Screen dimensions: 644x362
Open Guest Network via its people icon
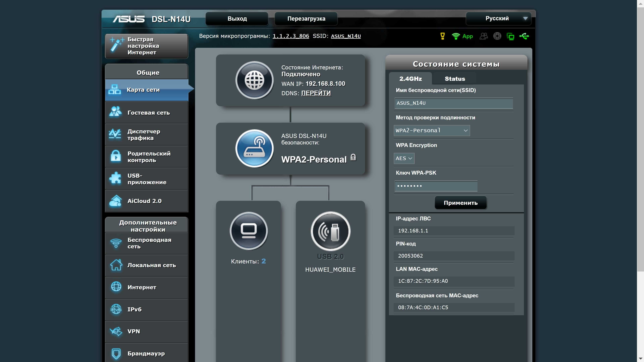(115, 112)
